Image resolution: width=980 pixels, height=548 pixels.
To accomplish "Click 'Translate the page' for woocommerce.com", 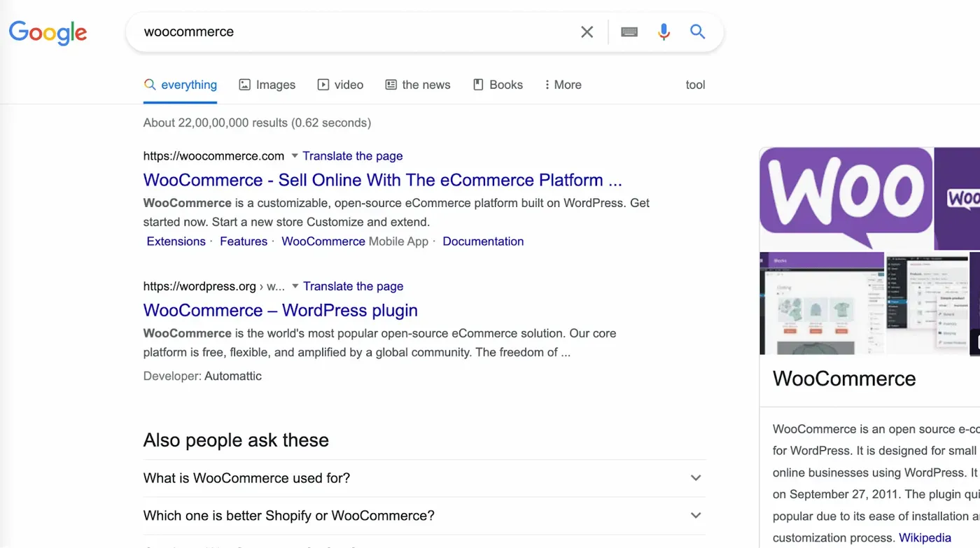I will [353, 156].
